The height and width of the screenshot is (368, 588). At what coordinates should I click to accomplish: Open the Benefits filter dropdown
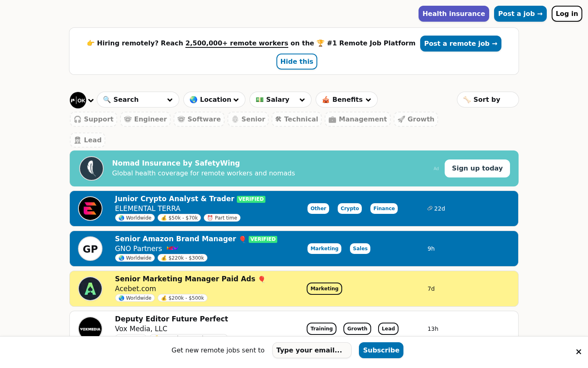(x=347, y=100)
